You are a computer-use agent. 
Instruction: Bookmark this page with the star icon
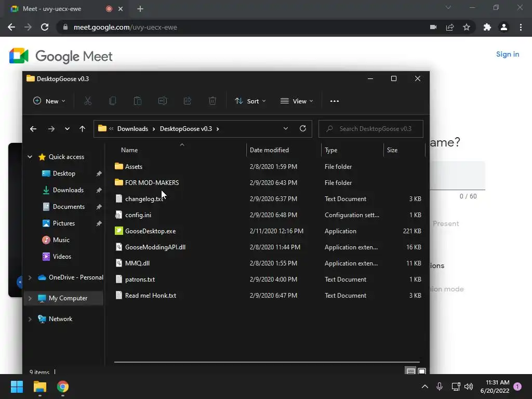(467, 27)
